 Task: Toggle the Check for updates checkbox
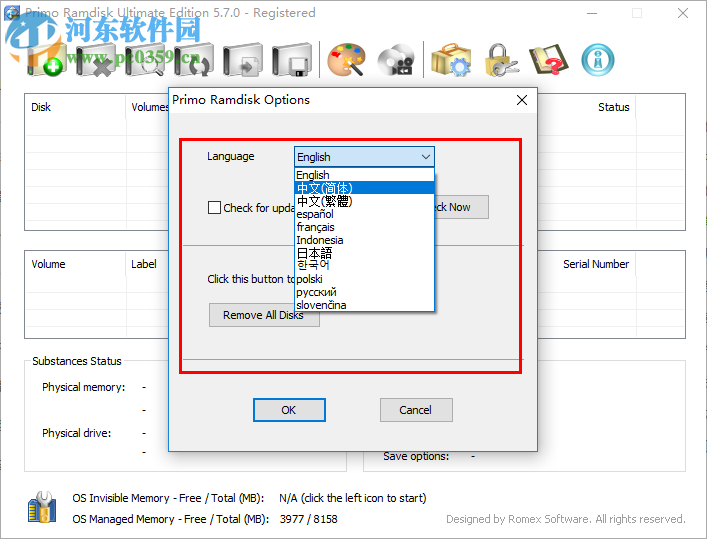(x=214, y=207)
